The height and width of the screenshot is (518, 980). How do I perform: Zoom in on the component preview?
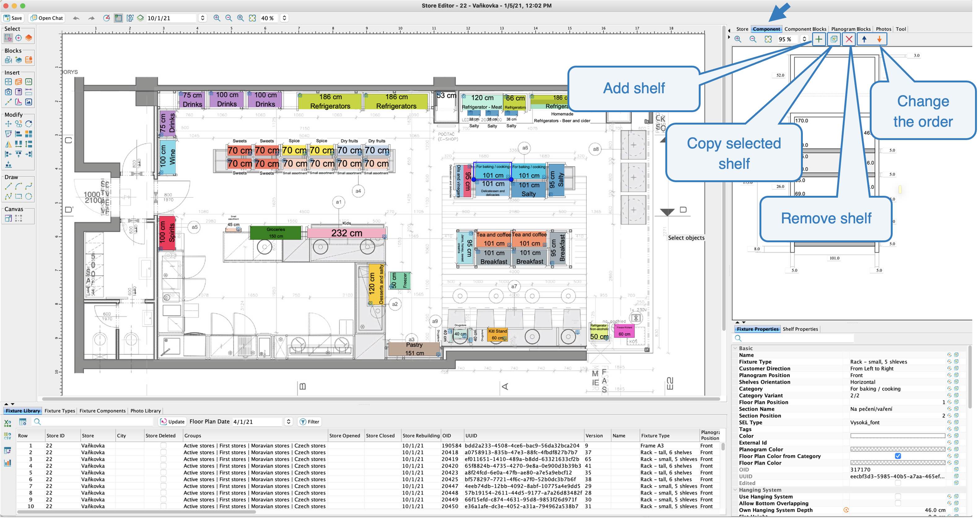[x=738, y=39]
